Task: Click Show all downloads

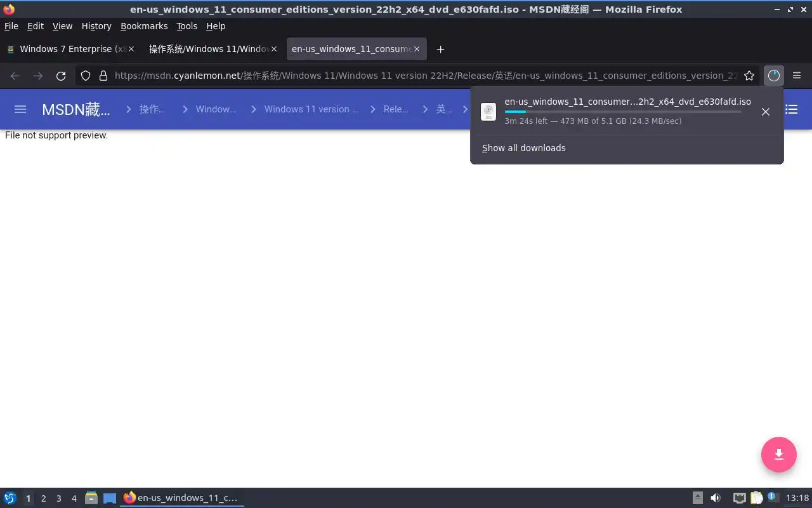Action: click(x=523, y=148)
